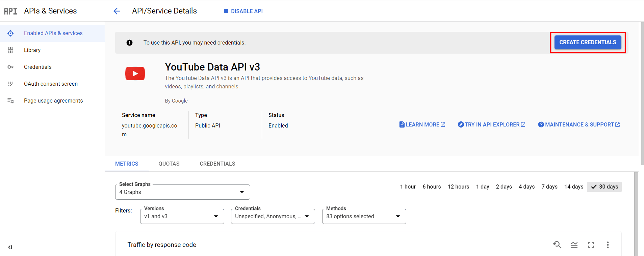Select 7 days time range
Screen dimensions: 644x256
(549, 187)
